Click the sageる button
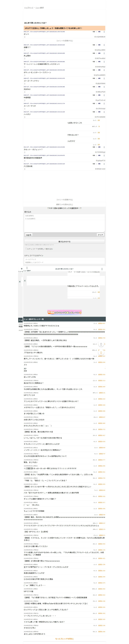The height and width of the screenshot is (644, 129). 29,235
